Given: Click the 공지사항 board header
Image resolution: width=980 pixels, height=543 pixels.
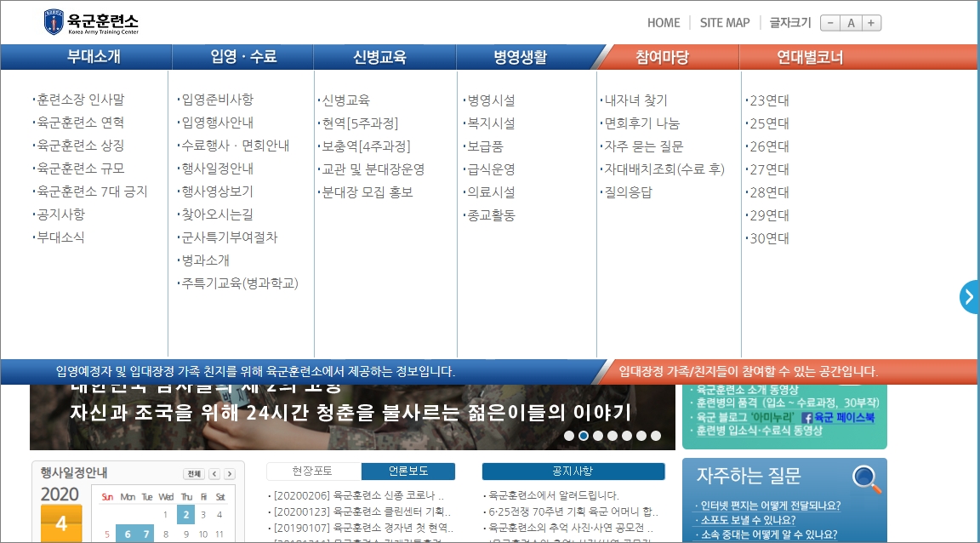Looking at the screenshot, I should pos(573,471).
